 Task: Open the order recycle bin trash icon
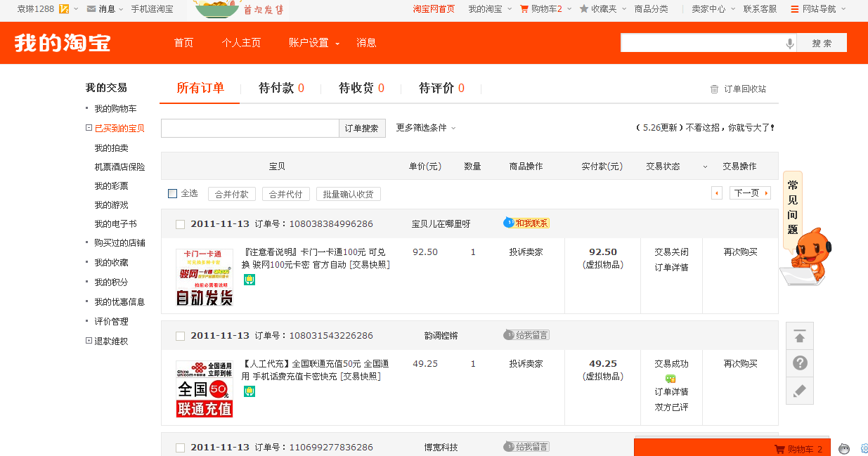pyautogui.click(x=714, y=89)
